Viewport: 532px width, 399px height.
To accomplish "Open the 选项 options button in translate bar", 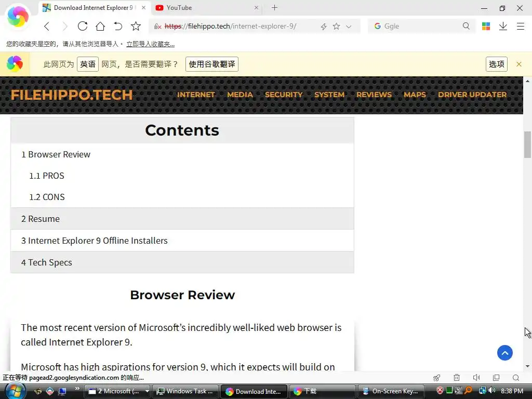I will pyautogui.click(x=496, y=64).
